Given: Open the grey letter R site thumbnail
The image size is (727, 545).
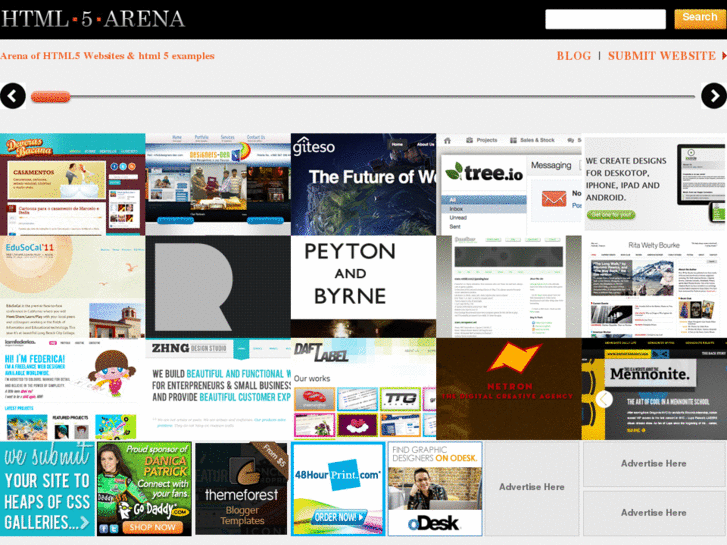Looking at the screenshot, I should (218, 287).
